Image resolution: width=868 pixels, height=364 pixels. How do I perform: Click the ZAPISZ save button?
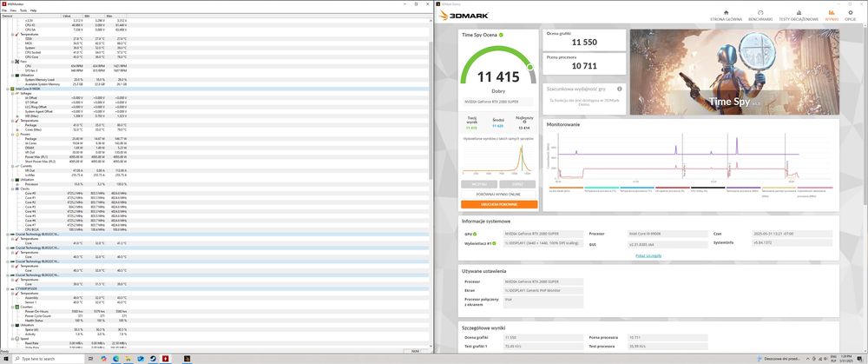point(517,184)
